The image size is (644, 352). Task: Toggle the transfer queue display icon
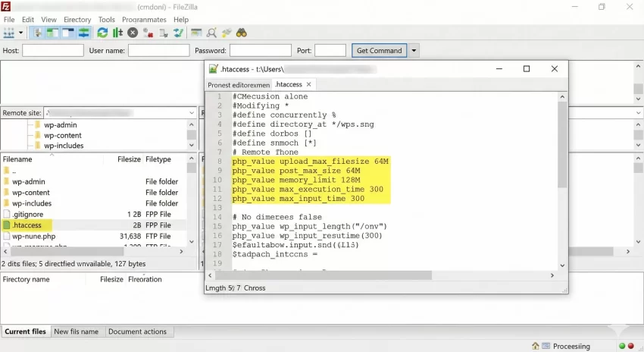point(83,33)
